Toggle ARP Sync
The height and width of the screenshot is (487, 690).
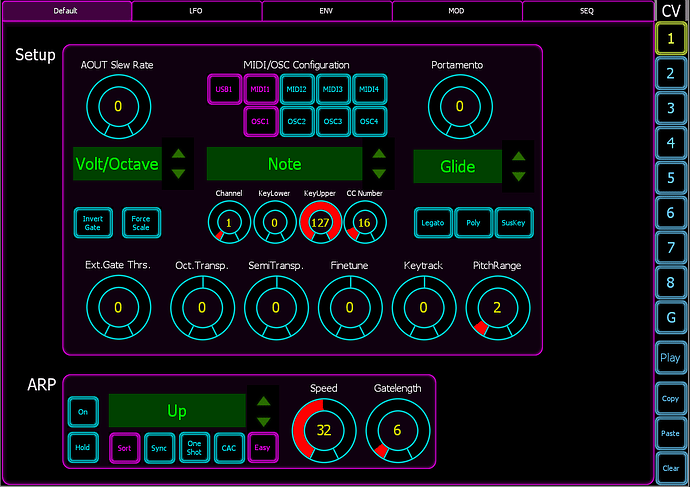(x=159, y=448)
